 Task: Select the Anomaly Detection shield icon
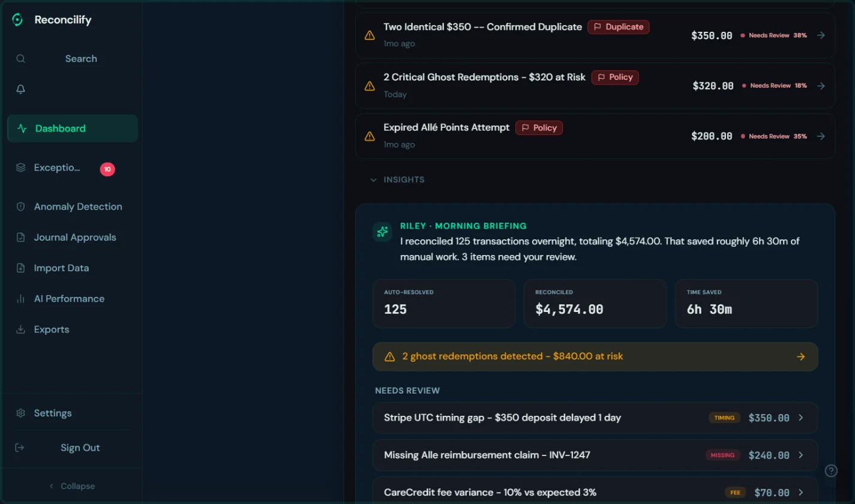[20, 206]
